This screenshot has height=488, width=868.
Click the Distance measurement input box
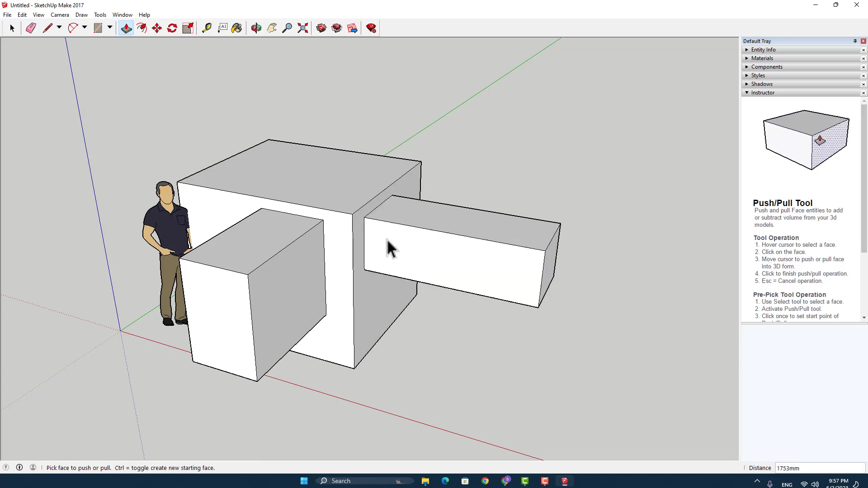click(820, 468)
